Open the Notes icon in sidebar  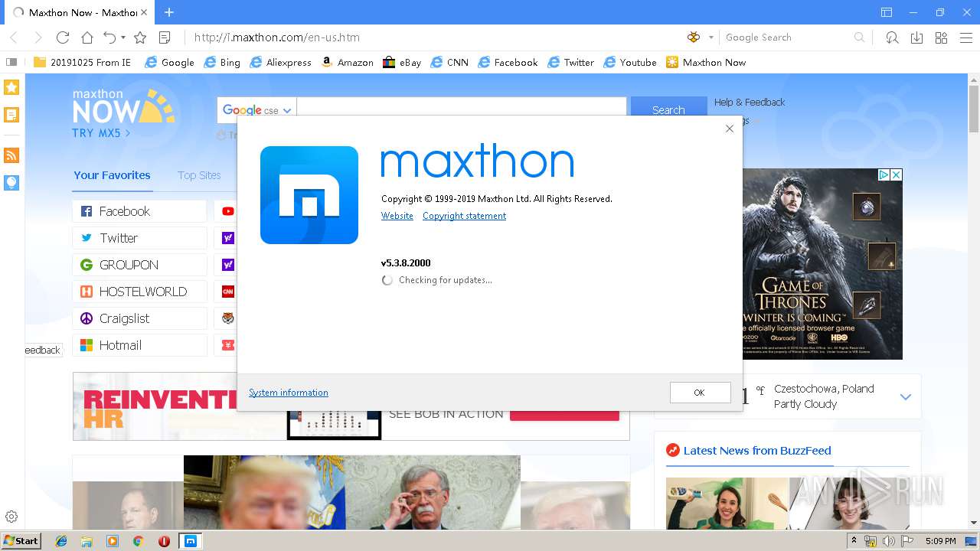(x=11, y=115)
